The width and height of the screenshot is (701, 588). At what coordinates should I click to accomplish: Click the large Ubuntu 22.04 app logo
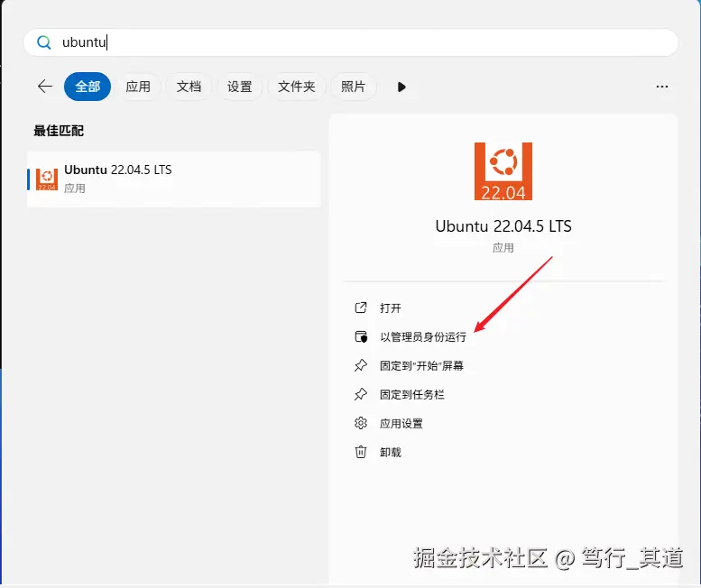click(503, 171)
